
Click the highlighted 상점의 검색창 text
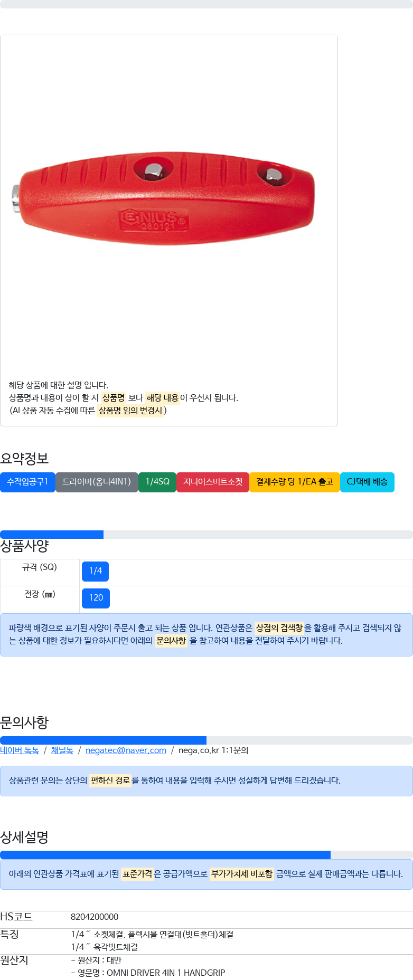[x=279, y=628]
